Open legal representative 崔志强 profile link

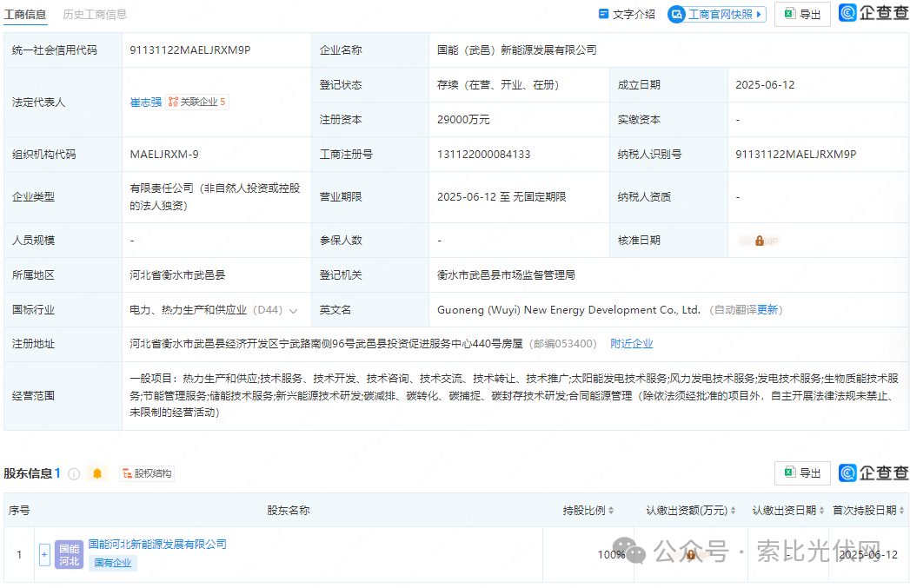coord(145,102)
